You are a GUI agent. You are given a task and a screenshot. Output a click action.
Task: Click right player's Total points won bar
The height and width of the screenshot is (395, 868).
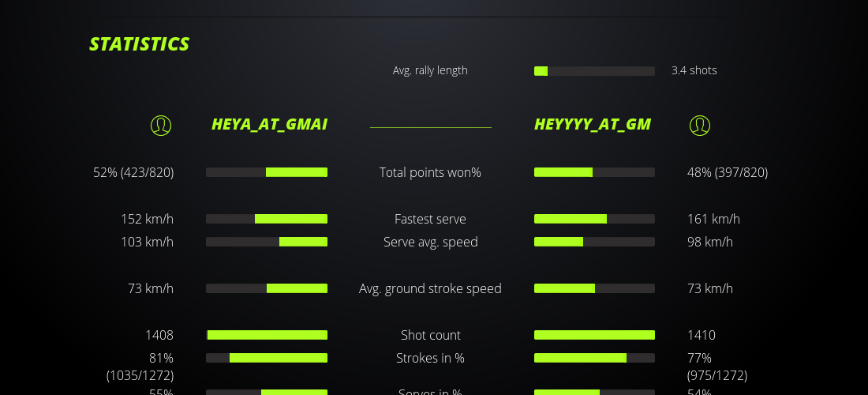point(594,172)
